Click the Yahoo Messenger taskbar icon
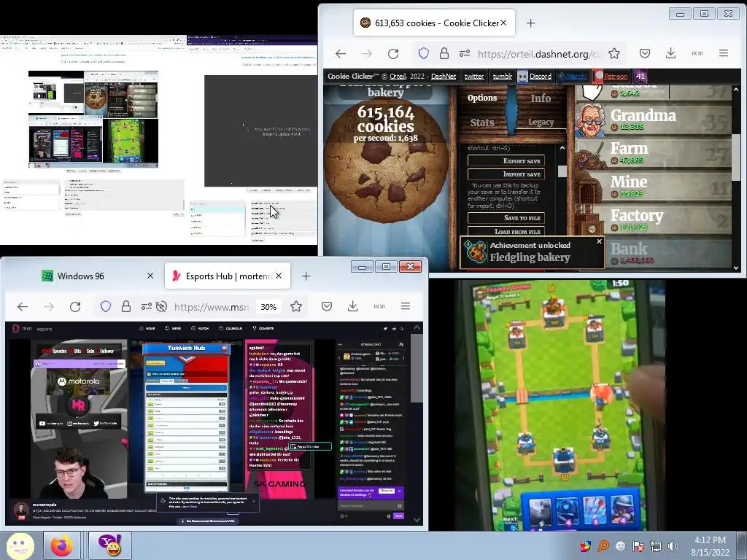The image size is (747, 560). [110, 545]
